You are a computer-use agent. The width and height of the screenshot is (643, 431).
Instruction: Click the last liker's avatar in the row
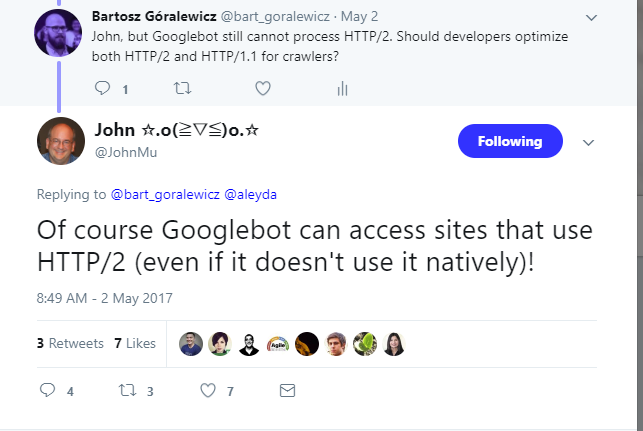click(x=394, y=343)
